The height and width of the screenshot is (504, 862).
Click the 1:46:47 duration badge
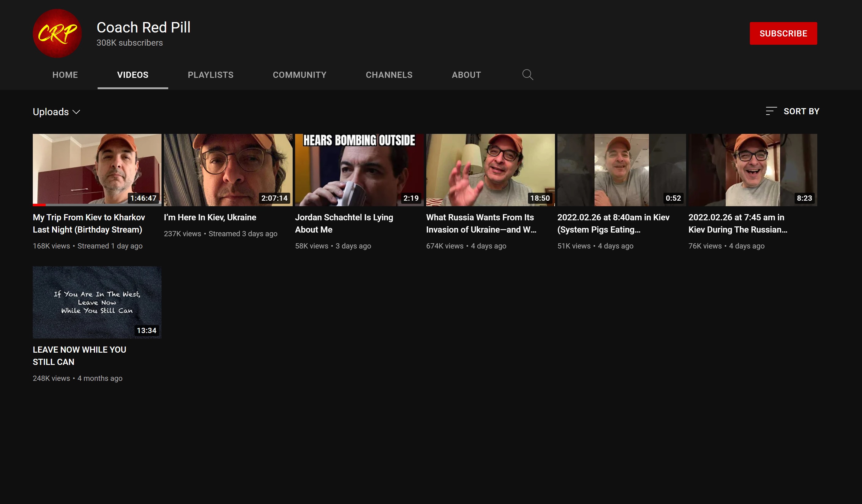[143, 198]
